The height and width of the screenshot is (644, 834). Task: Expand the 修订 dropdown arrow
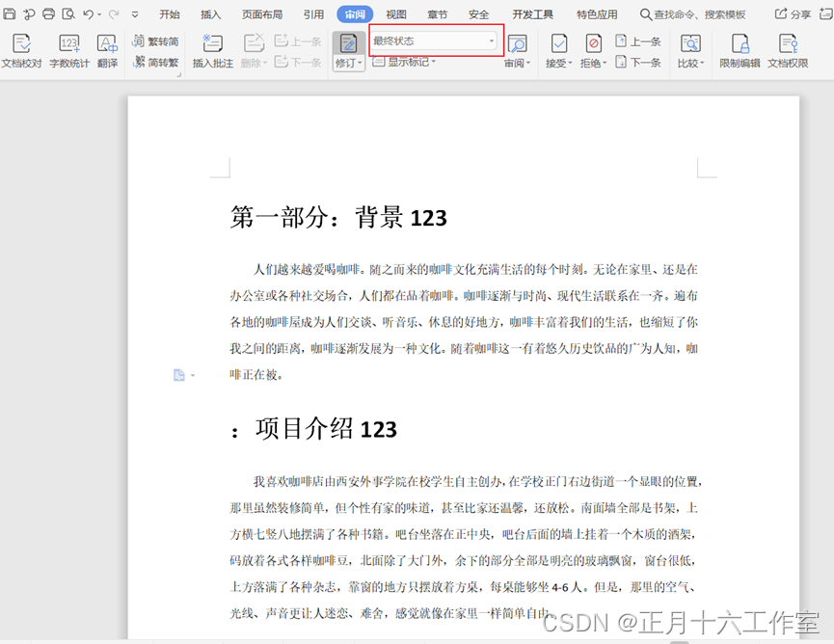pos(360,64)
